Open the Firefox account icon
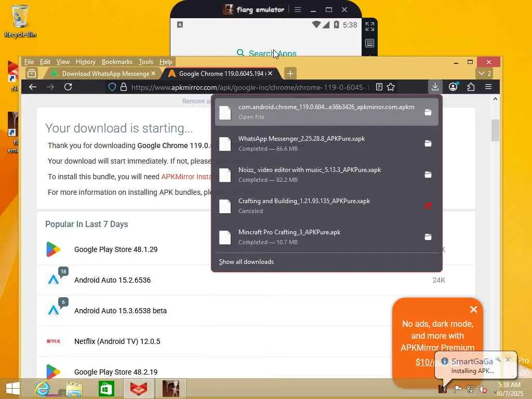This screenshot has height=399, width=532. [x=453, y=87]
